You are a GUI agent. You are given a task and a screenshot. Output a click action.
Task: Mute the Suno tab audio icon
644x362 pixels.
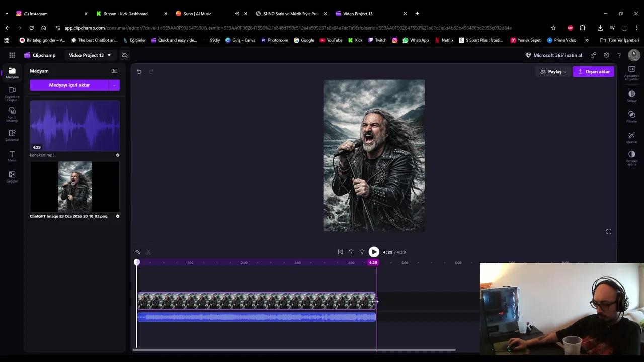pos(237,14)
